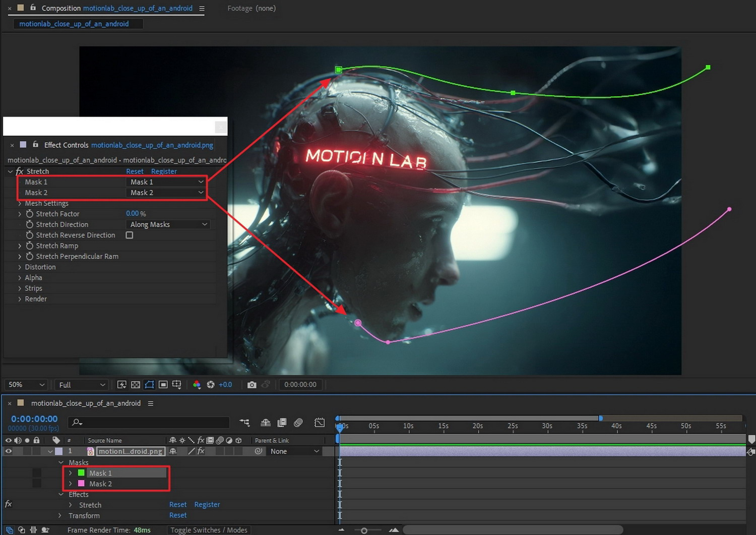This screenshot has width=756, height=535.
Task: Click Register link in the timeline
Action: click(207, 505)
